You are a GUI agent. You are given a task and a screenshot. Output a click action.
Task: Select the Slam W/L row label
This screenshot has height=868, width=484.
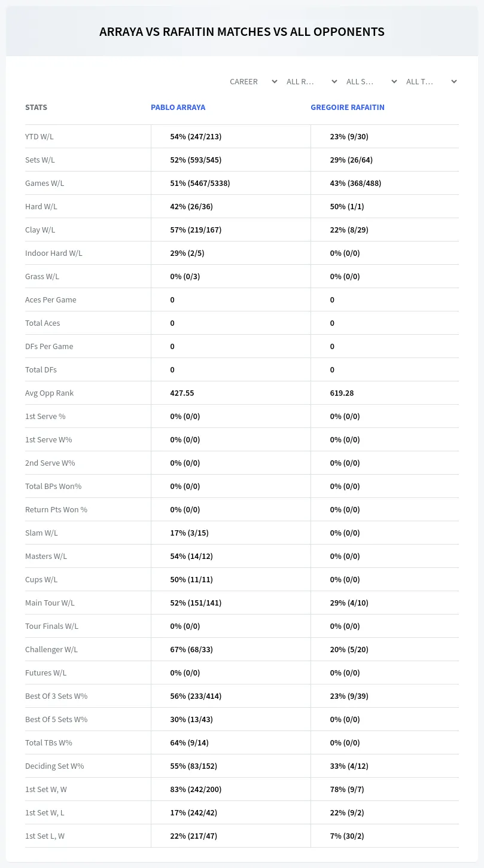(41, 533)
